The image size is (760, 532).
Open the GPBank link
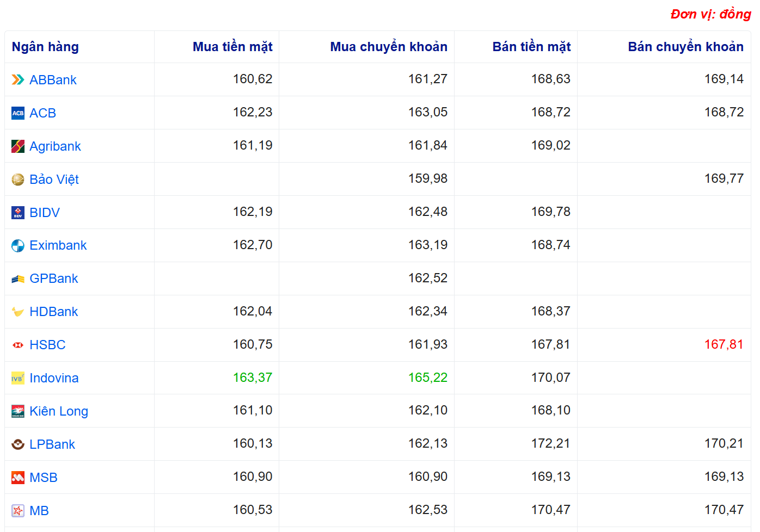pos(53,279)
